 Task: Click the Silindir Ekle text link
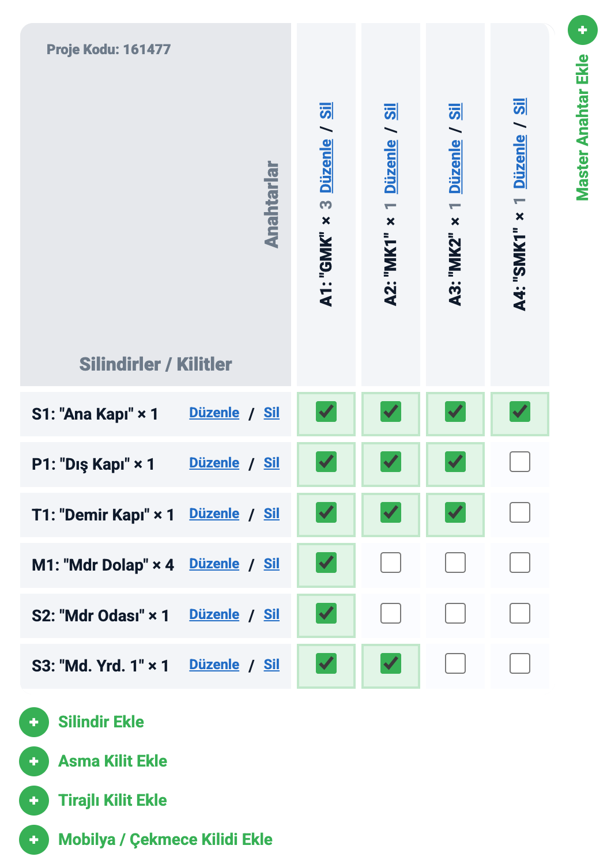101,722
